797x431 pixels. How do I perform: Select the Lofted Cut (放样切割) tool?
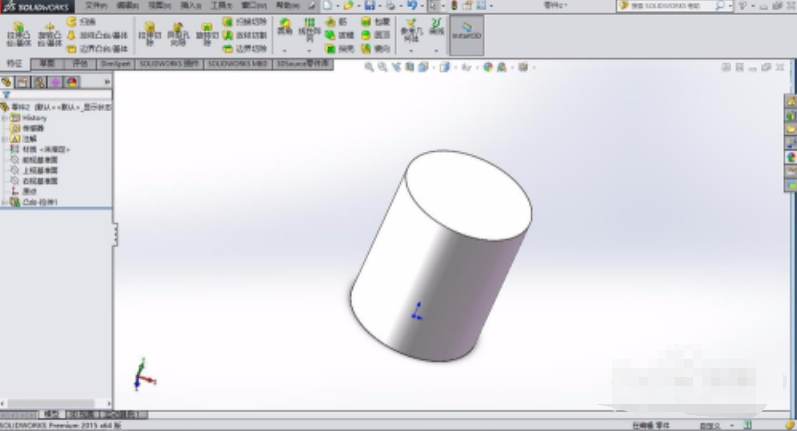(245, 35)
